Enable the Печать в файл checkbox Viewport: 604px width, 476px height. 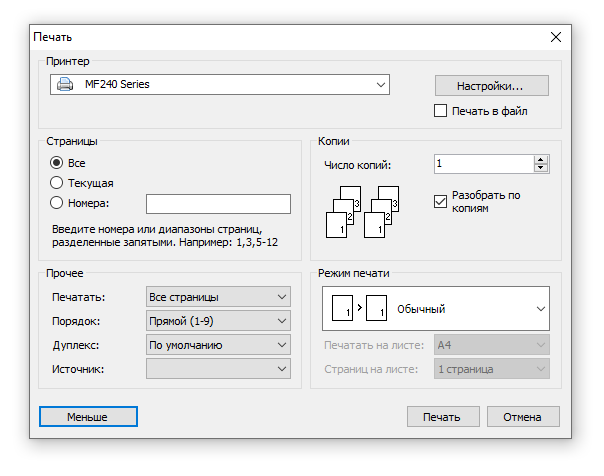coord(441,111)
